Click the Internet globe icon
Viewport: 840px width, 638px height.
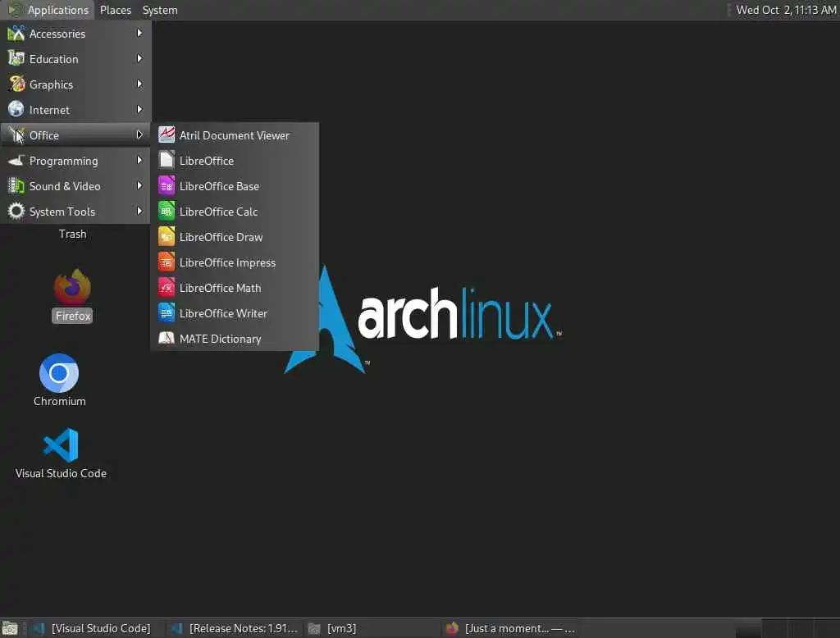16,109
